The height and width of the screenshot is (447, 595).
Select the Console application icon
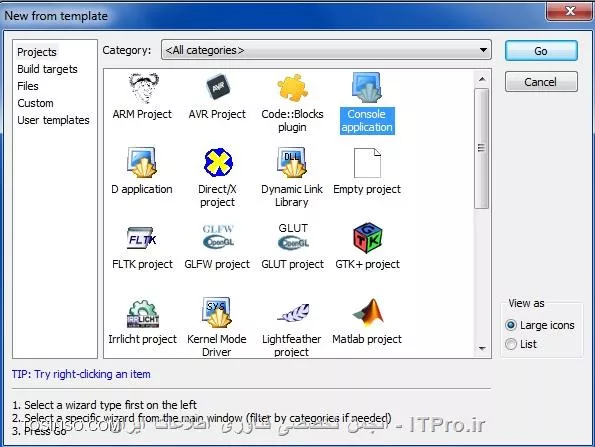367,88
